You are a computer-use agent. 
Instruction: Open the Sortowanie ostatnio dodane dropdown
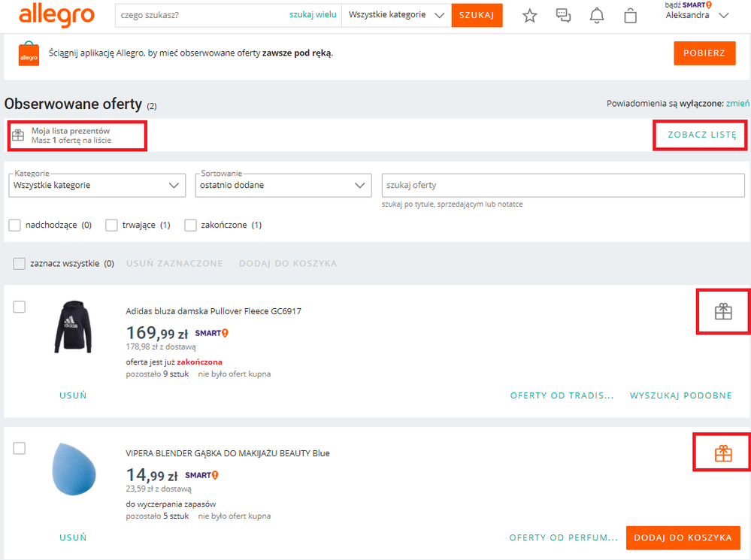point(283,186)
